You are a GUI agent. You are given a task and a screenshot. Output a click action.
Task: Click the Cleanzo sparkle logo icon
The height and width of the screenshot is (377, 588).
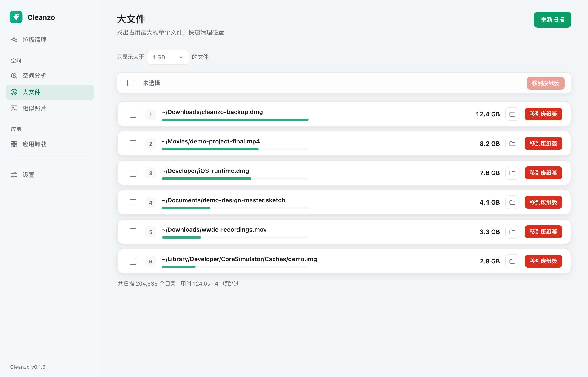tap(16, 17)
